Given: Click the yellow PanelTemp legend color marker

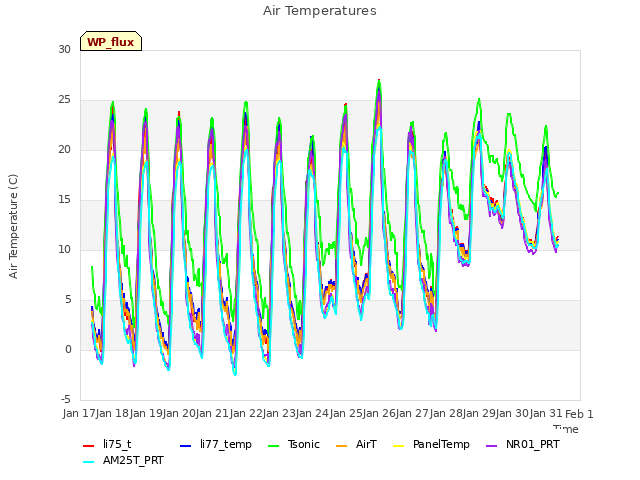Looking at the screenshot, I should click(399, 446).
